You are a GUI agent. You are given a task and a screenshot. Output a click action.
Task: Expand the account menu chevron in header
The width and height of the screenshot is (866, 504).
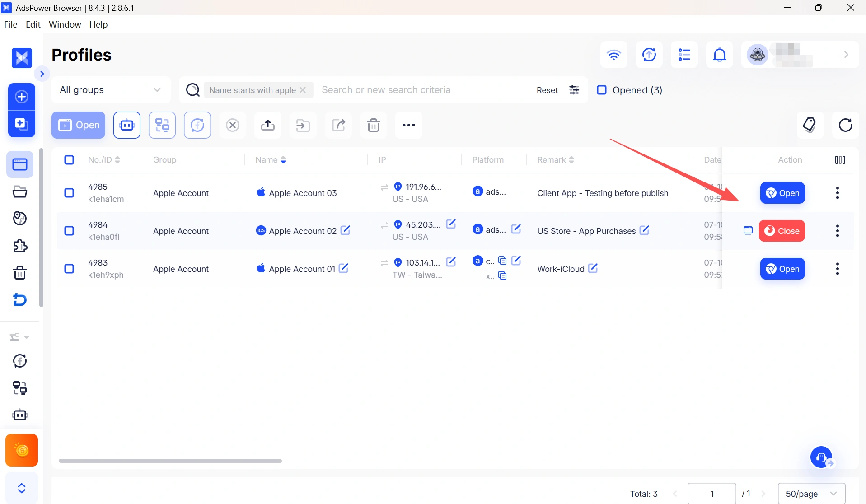pyautogui.click(x=846, y=55)
